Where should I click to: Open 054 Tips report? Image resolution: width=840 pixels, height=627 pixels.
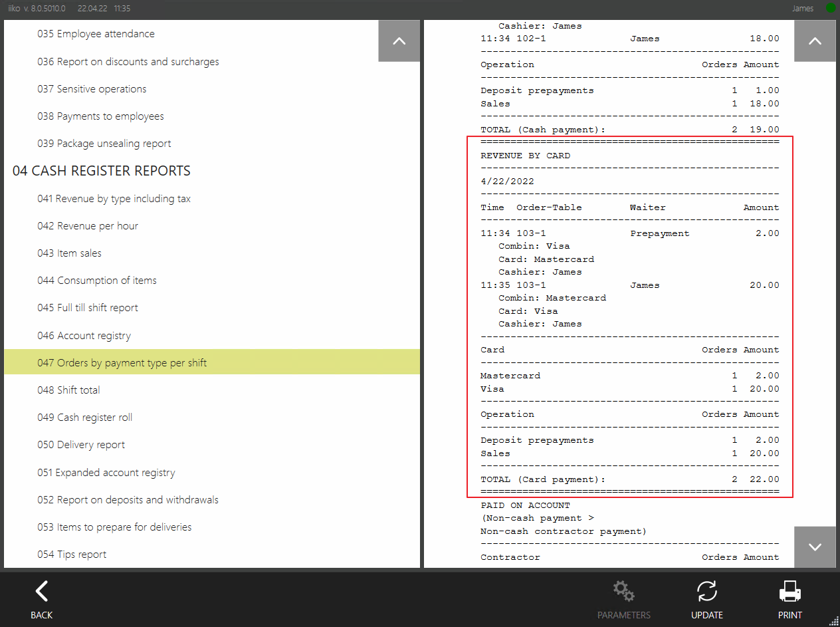point(72,555)
